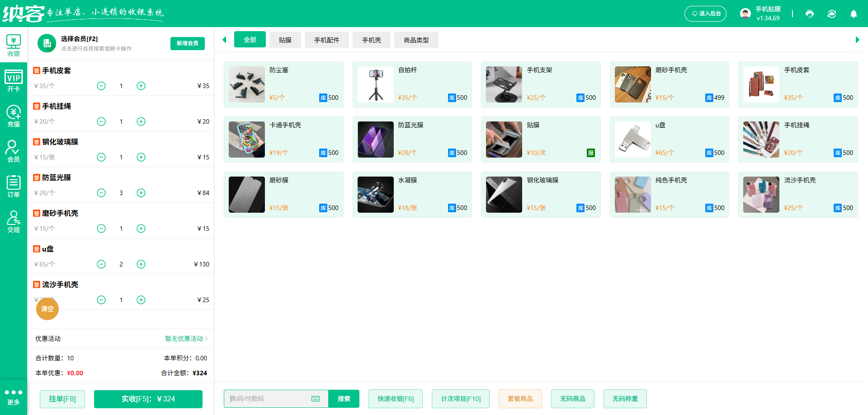Open the 更多 more menu

coord(14,397)
